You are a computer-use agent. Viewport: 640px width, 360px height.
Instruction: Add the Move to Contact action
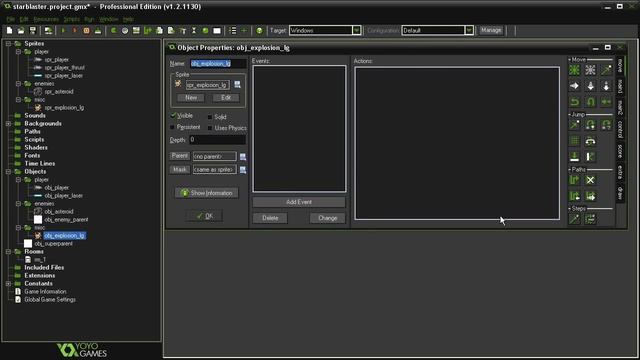574,157
